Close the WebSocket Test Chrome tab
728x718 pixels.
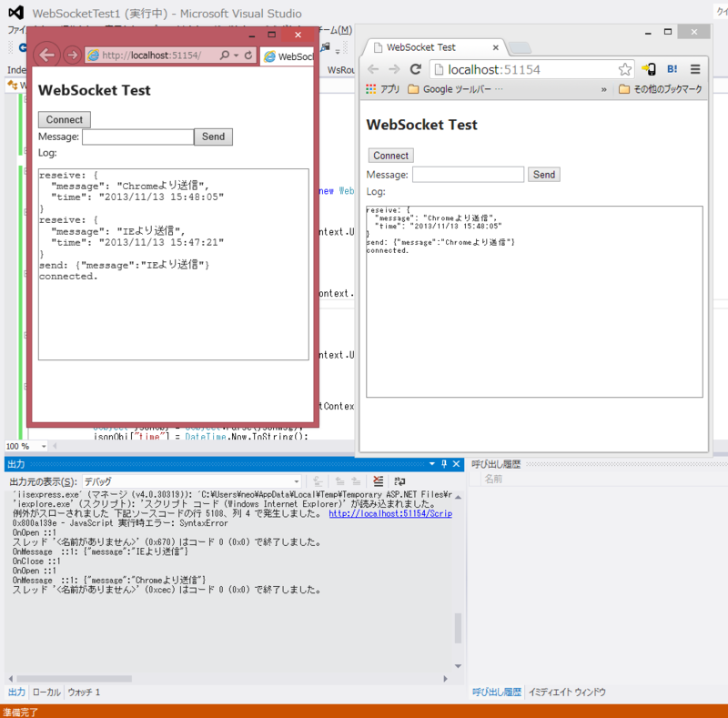pyautogui.click(x=495, y=47)
